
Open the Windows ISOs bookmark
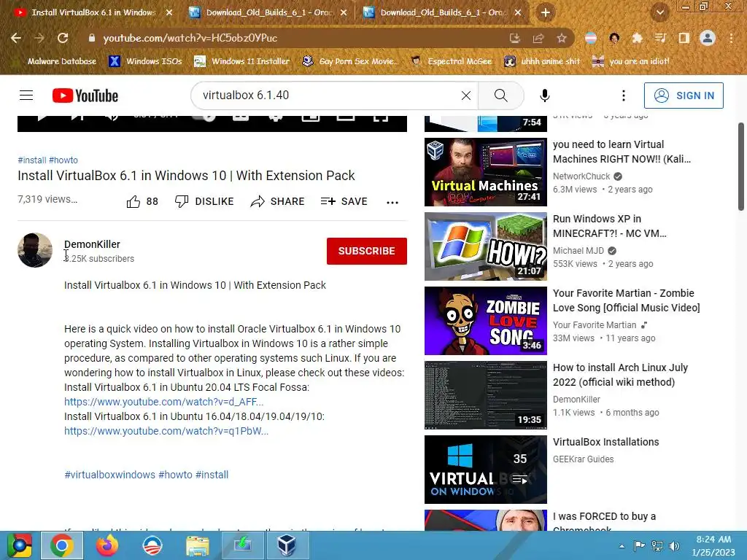click(x=146, y=61)
